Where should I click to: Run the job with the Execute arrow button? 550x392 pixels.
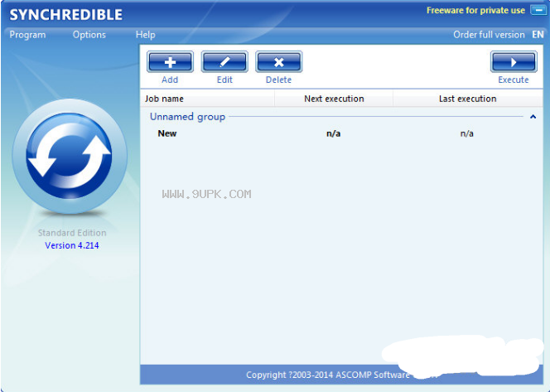click(514, 62)
